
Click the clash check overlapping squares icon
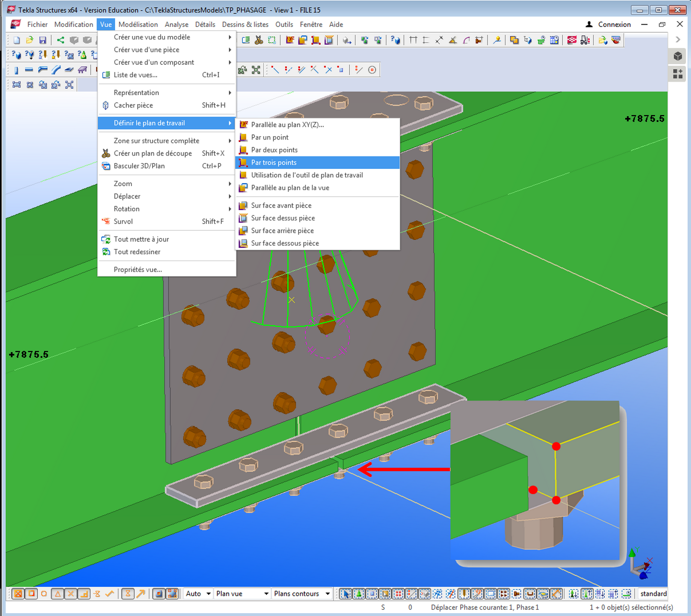[x=514, y=40]
